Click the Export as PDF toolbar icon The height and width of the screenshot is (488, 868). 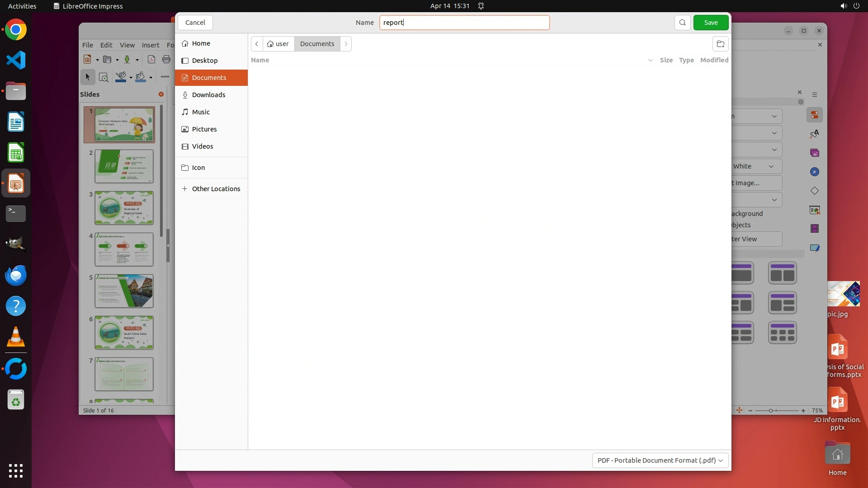point(151,60)
